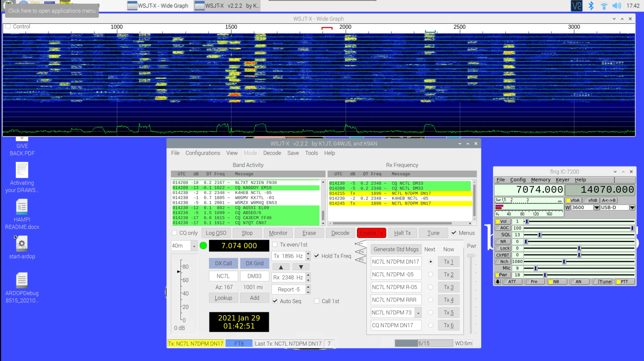Viewport: 644px width, 361px height.
Task: Uncheck the Hold Tx Freq checkbox
Action: [316, 256]
